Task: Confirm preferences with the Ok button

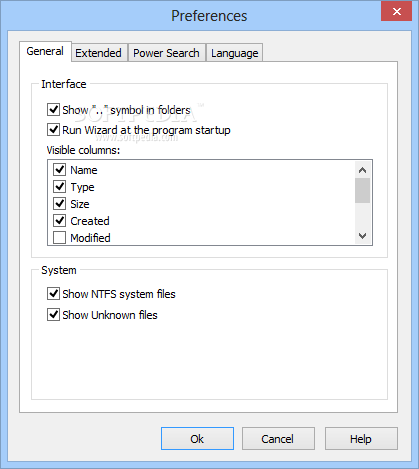Action: [x=197, y=439]
